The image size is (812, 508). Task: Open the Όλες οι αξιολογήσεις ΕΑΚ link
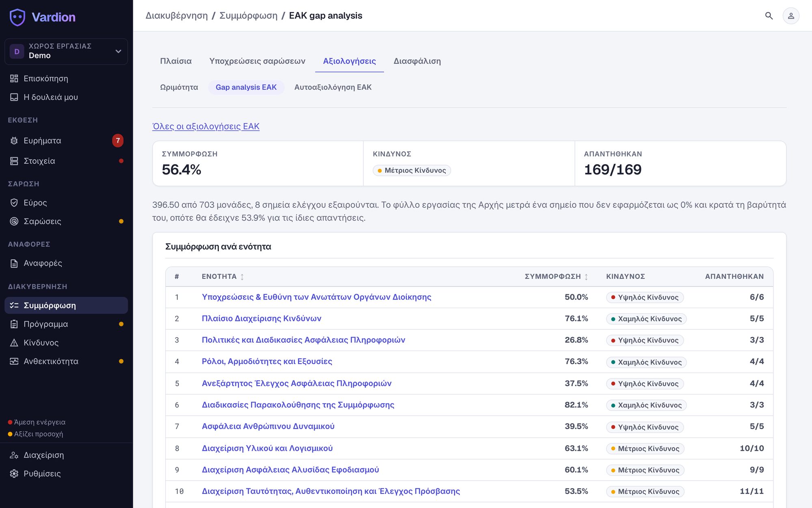click(206, 126)
